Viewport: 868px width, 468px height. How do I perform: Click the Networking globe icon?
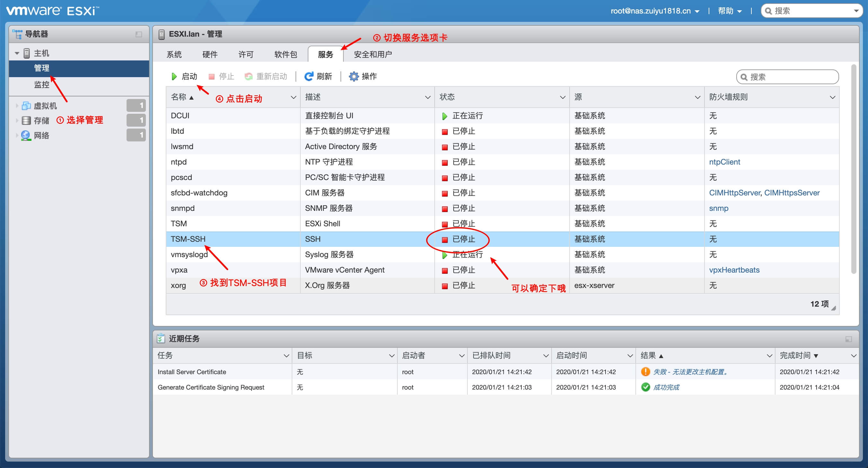26,135
